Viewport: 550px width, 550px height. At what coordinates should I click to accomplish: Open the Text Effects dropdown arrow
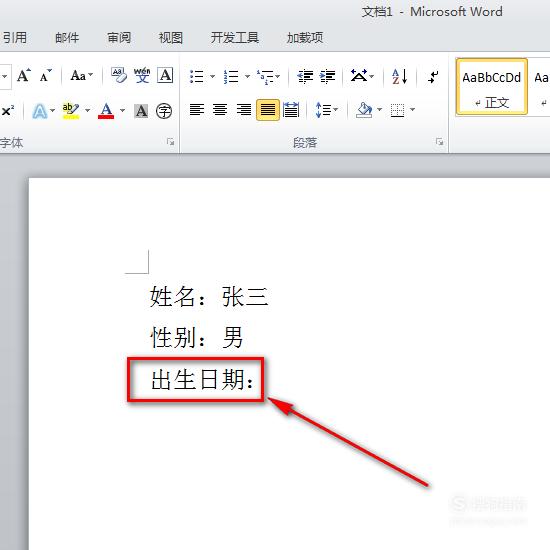[x=53, y=111]
